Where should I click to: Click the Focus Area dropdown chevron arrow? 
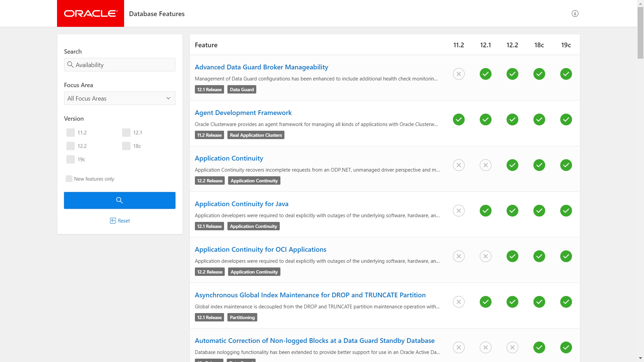pyautogui.click(x=168, y=99)
